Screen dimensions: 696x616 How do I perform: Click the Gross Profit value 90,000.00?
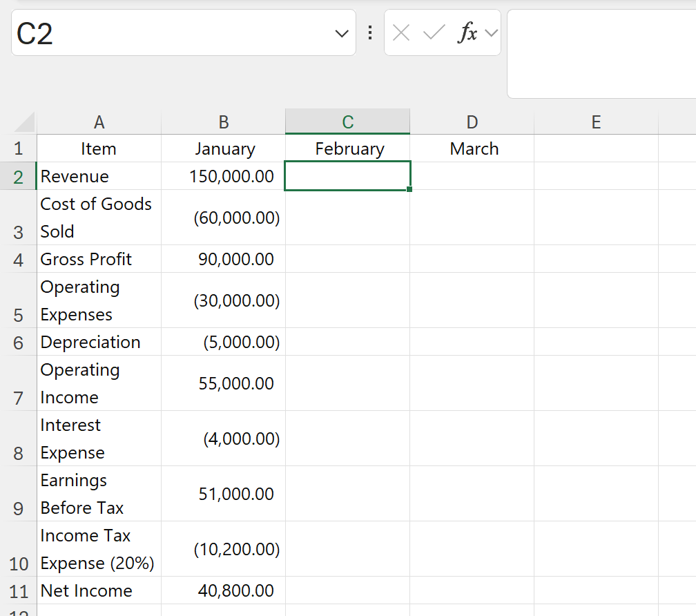[x=223, y=260]
